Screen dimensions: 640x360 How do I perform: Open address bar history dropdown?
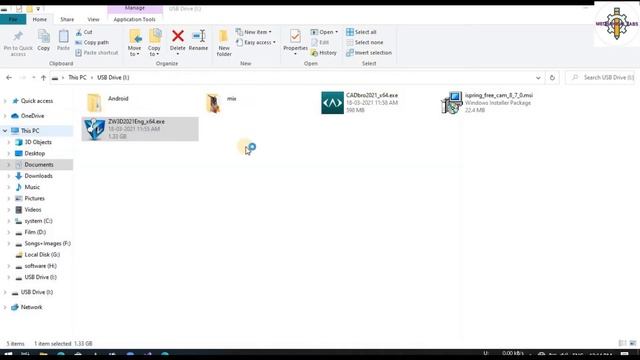pyautogui.click(x=538, y=78)
